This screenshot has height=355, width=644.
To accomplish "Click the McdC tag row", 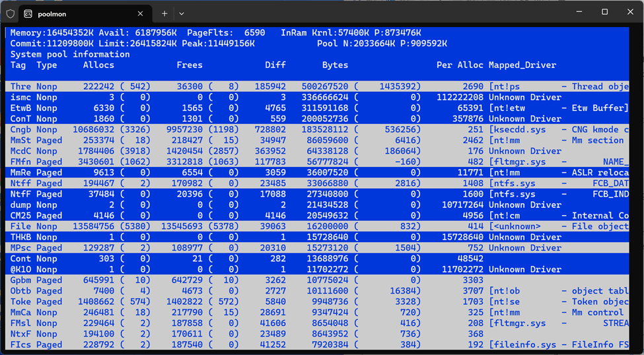I will [x=317, y=151].
